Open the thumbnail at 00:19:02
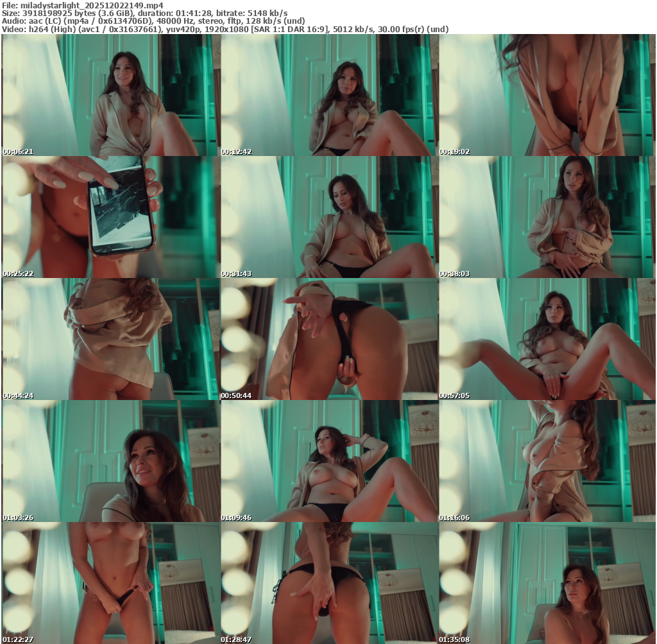The width and height of the screenshot is (657, 644). [547, 95]
